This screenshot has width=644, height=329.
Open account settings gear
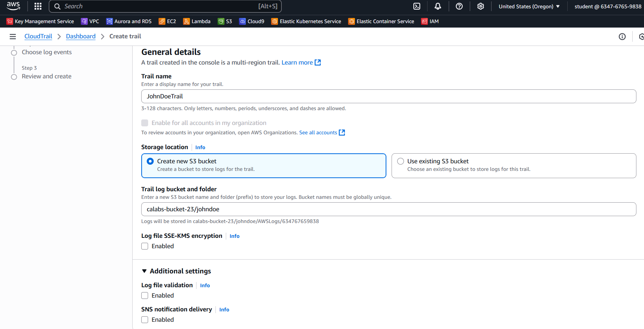(480, 6)
